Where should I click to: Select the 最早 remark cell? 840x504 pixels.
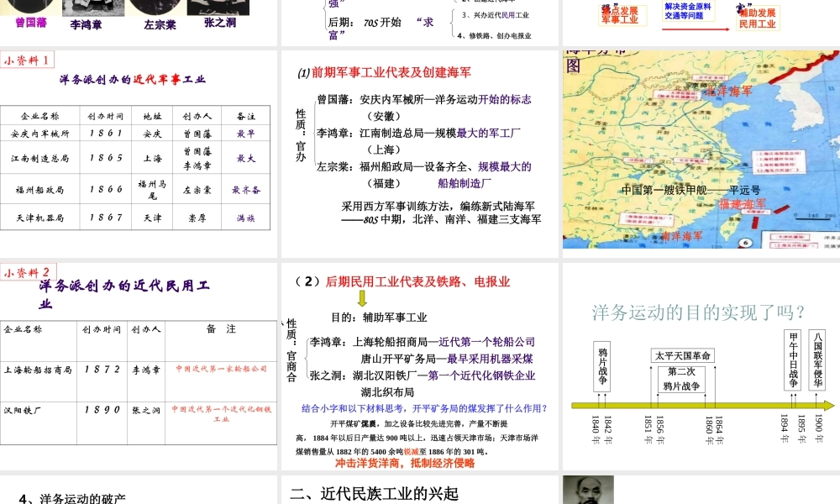tap(246, 134)
